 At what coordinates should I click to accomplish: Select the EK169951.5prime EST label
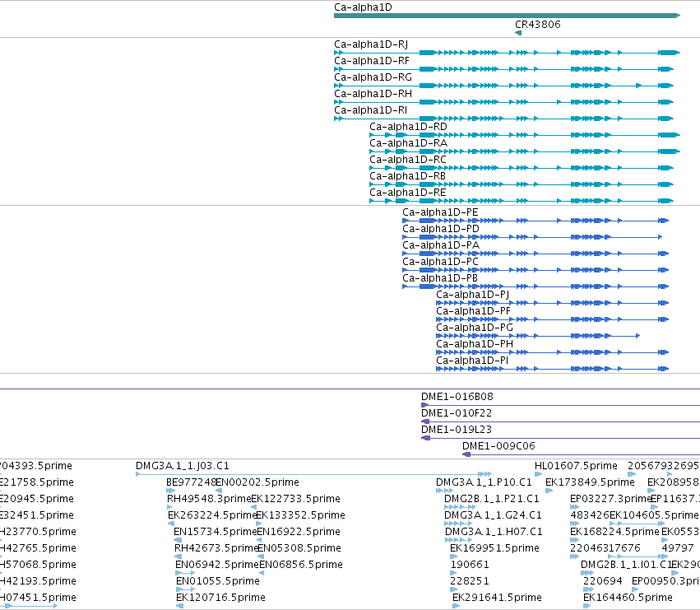pyautogui.click(x=494, y=548)
